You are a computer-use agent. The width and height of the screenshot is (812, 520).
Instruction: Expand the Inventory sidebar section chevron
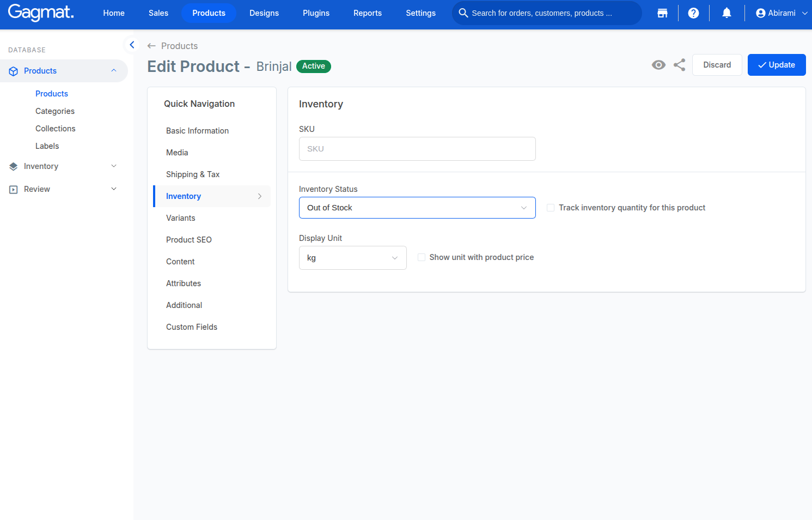[114, 166]
